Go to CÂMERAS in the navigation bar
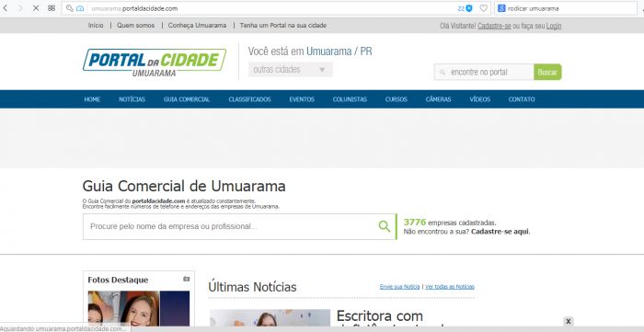The height and width of the screenshot is (332, 644). (x=438, y=99)
